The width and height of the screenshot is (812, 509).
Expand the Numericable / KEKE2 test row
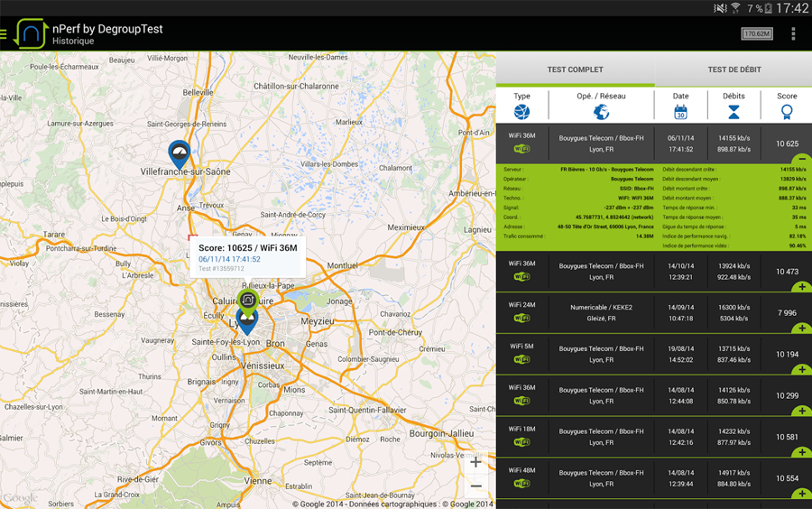click(x=802, y=329)
